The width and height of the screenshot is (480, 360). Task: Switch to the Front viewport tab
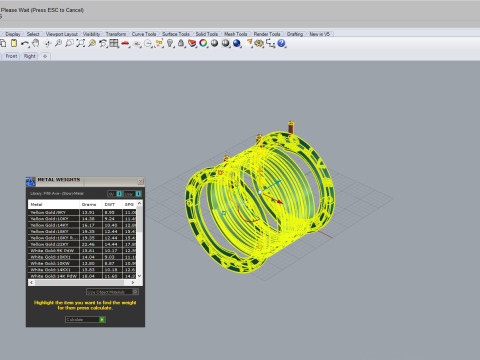pyautogui.click(x=11, y=56)
